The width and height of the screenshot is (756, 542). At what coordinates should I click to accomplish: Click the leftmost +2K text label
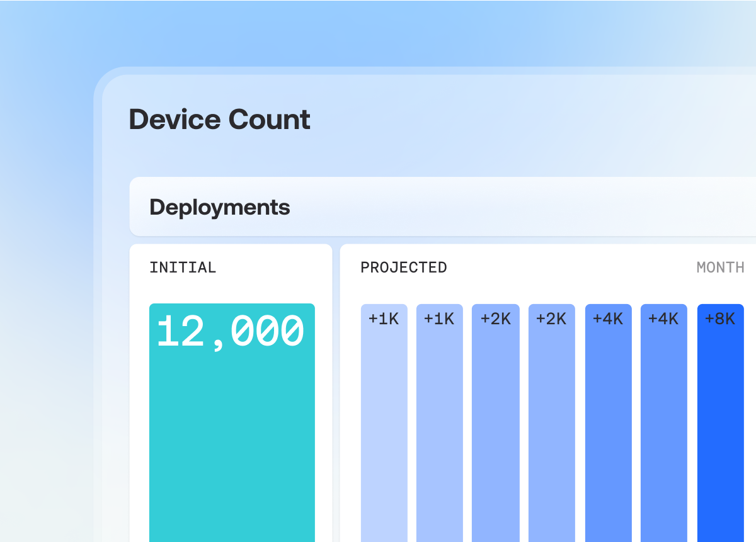pyautogui.click(x=495, y=319)
